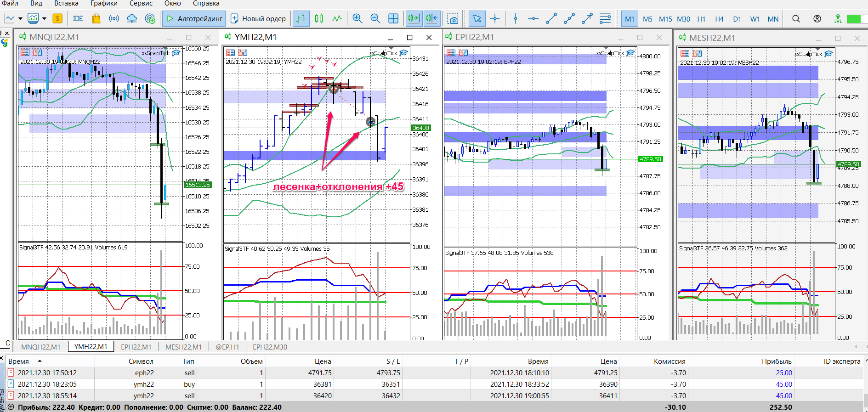The image size is (868, 412).
Task: Switch timeframe to H1
Action: [x=701, y=19]
